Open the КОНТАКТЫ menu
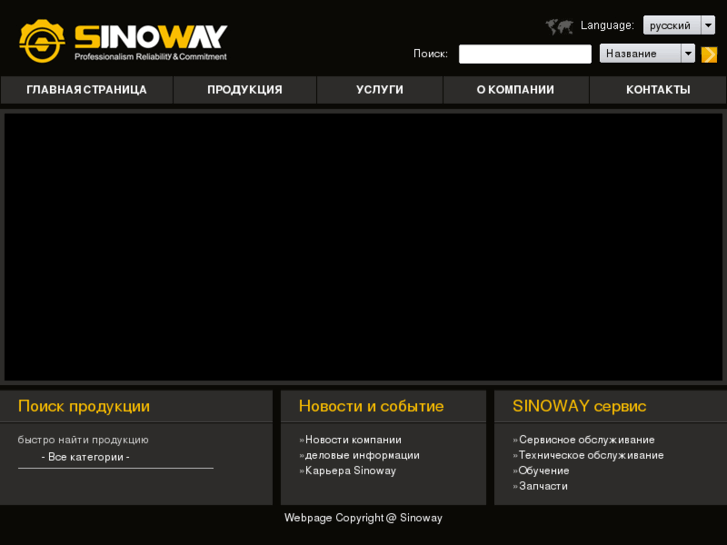Screen dimensions: 727x545 tap(658, 90)
